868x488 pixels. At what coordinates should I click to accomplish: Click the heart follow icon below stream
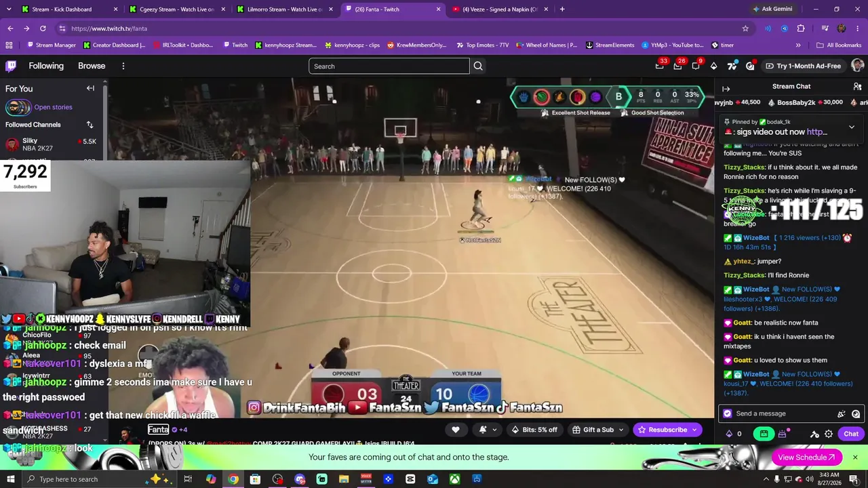(x=456, y=430)
